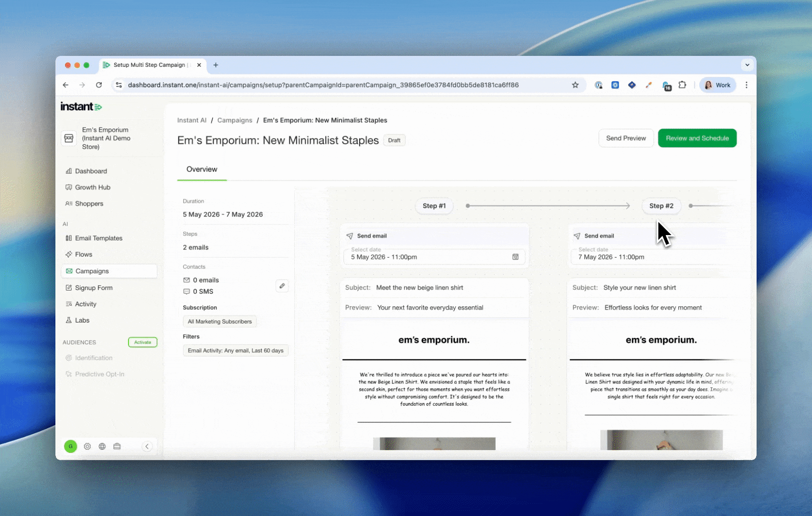Click the 0 emails contacts row

click(x=201, y=280)
